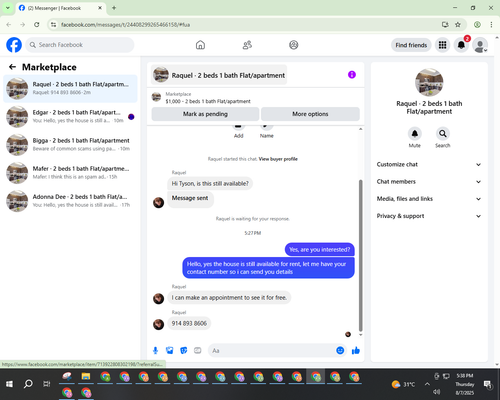Record a voice clip with microphone icon
500x400 pixels.
(156, 350)
